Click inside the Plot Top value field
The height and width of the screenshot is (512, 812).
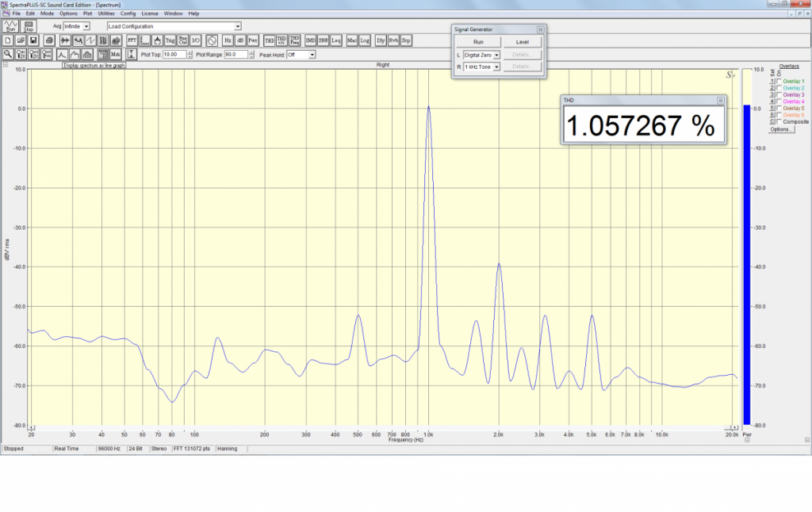pos(174,55)
